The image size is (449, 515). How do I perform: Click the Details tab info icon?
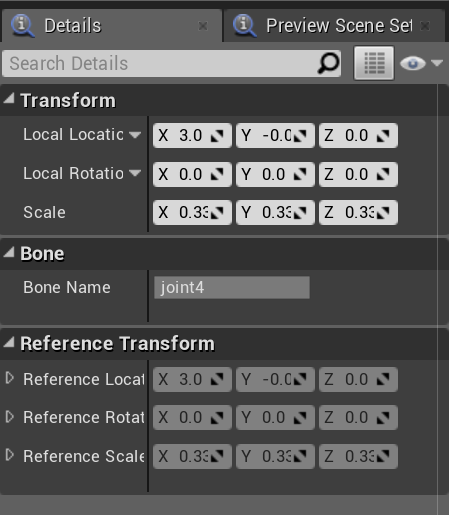(x=23, y=25)
